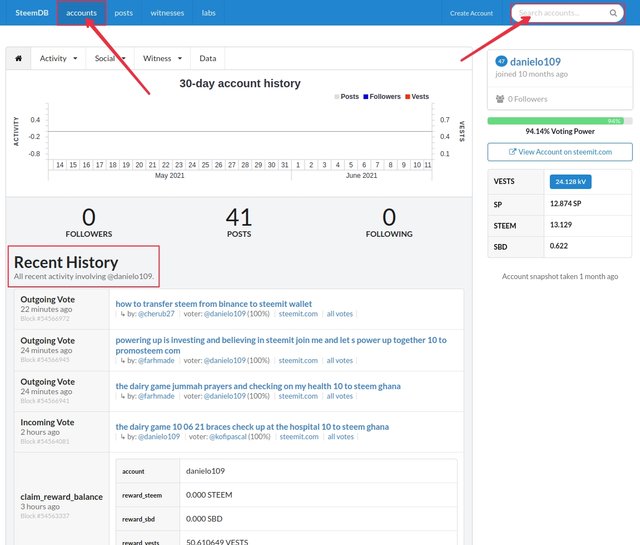
Task: Go to SteemDB home logo
Action: (32, 13)
